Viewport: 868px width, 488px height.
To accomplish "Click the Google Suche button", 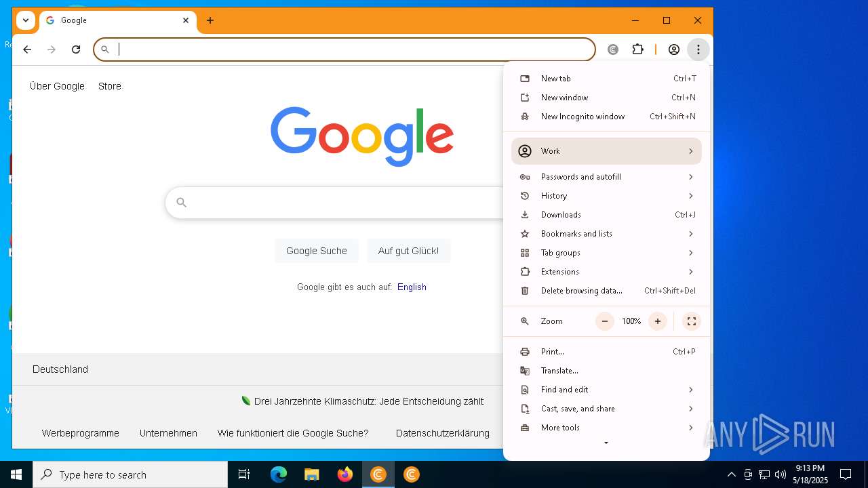I will 317,251.
